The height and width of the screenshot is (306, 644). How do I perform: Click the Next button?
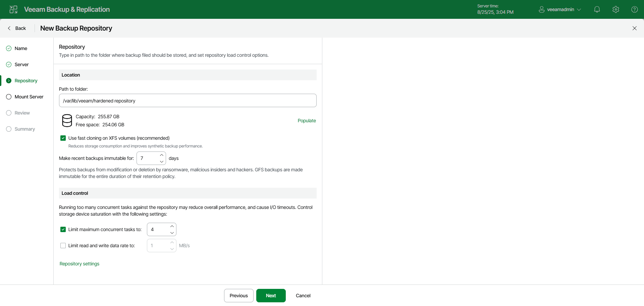(271, 296)
